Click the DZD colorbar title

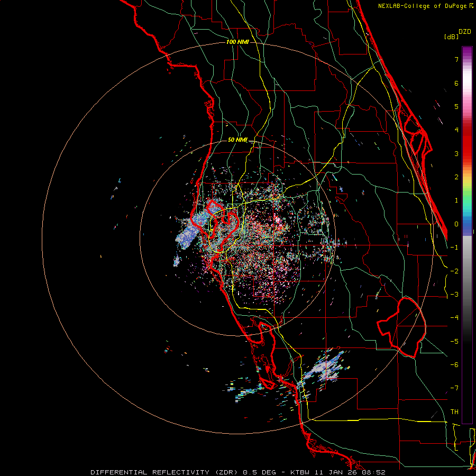pyautogui.click(x=465, y=32)
